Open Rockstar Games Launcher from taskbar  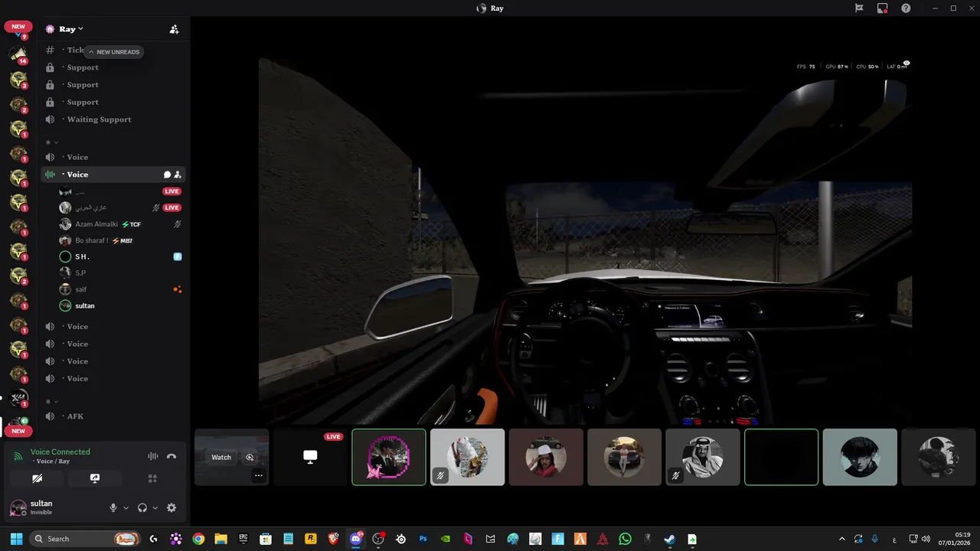[311, 539]
